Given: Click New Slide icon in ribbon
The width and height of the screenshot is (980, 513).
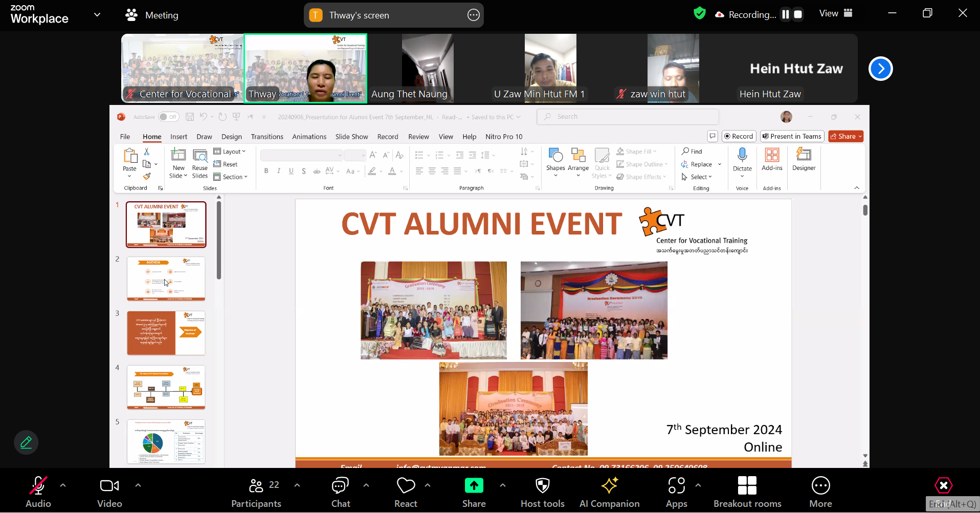Looking at the screenshot, I should [178, 155].
